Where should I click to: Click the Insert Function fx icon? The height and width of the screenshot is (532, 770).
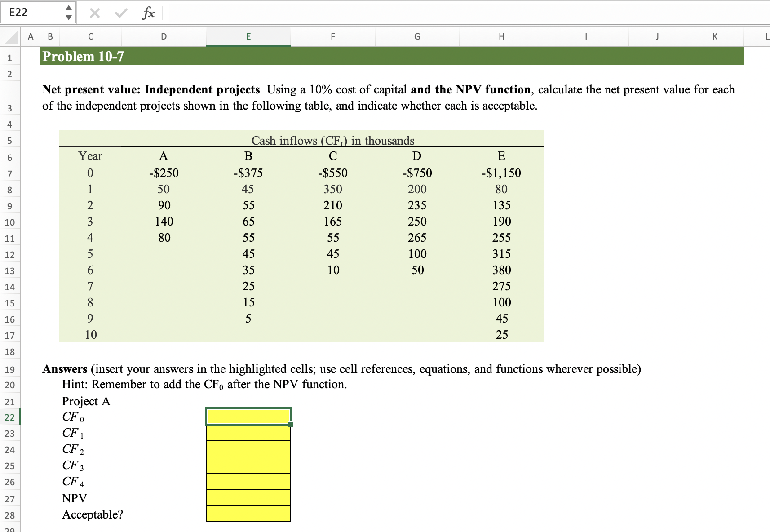click(x=149, y=13)
